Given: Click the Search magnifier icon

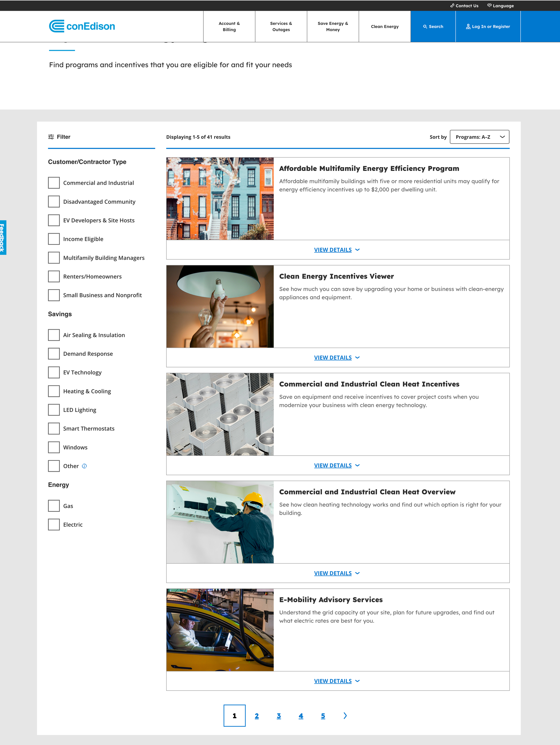Looking at the screenshot, I should click(x=425, y=27).
